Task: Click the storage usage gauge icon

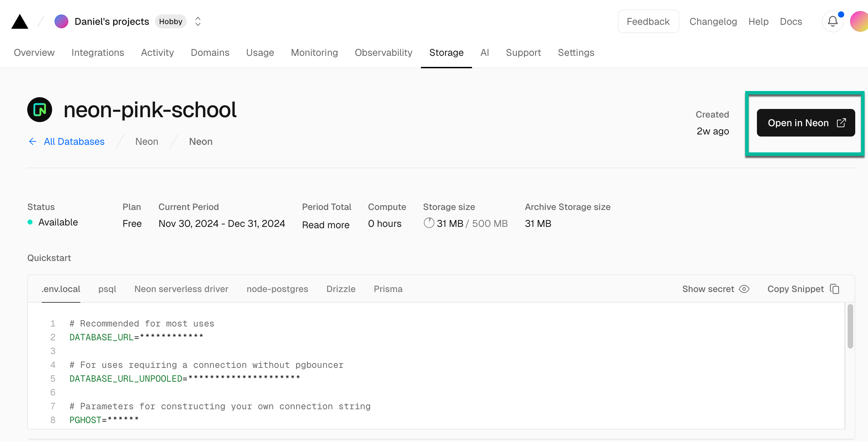Action: pyautogui.click(x=429, y=223)
